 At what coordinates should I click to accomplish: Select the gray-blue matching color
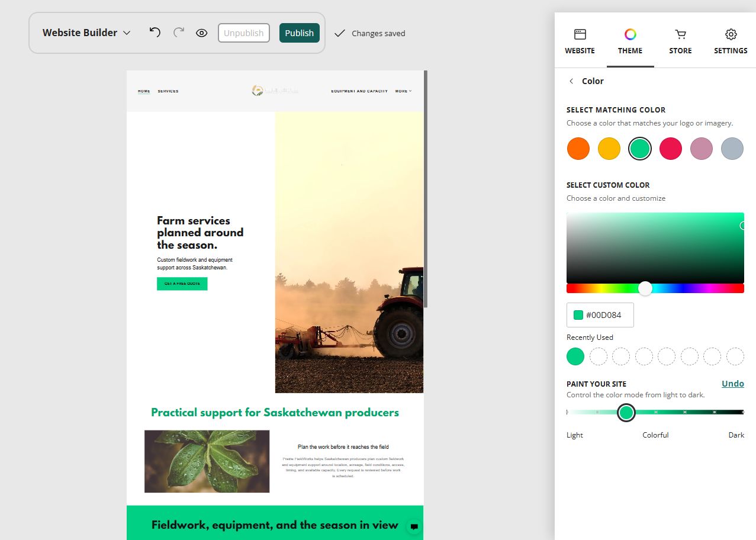(732, 149)
